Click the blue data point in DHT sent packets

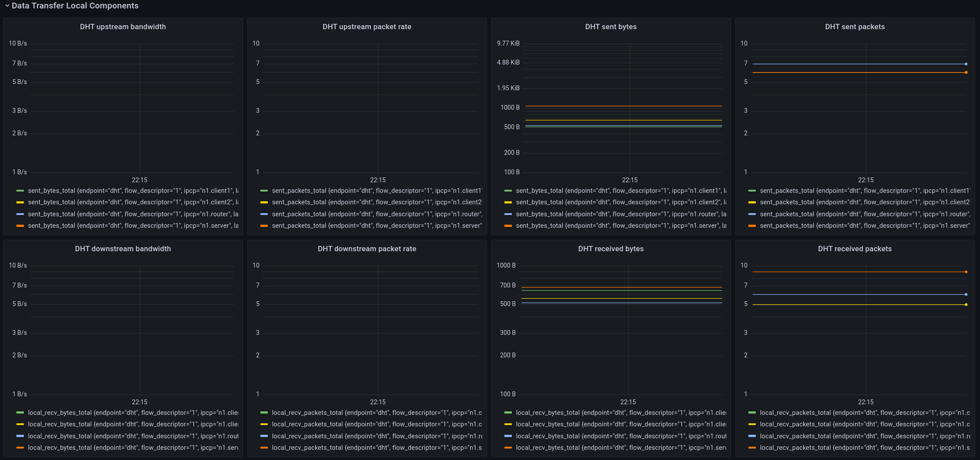[966, 64]
